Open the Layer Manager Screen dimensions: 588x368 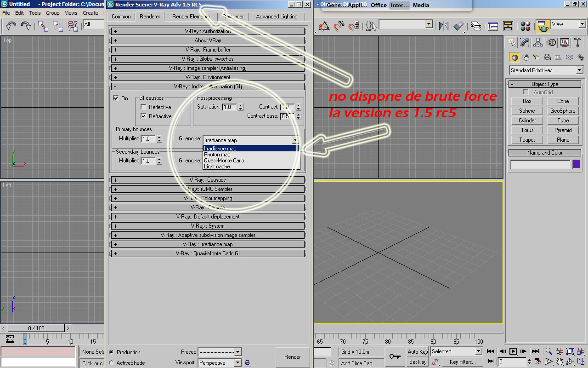pyautogui.click(x=476, y=26)
